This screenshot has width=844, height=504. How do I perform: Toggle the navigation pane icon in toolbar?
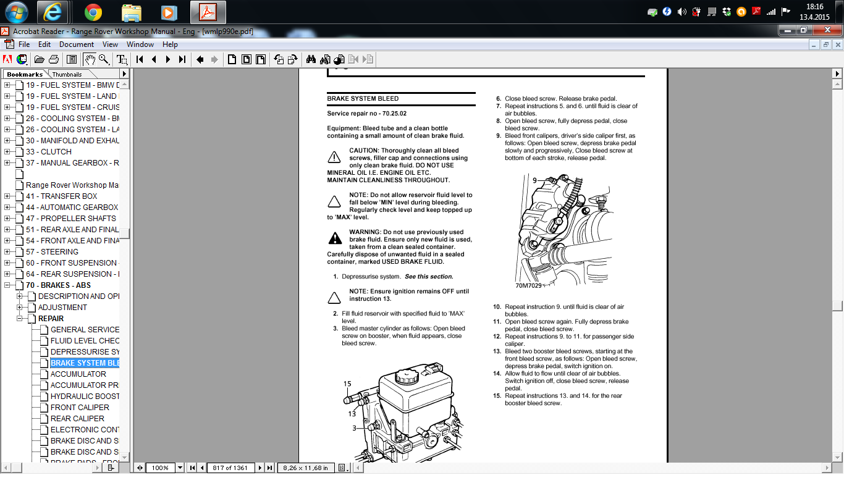coord(72,59)
